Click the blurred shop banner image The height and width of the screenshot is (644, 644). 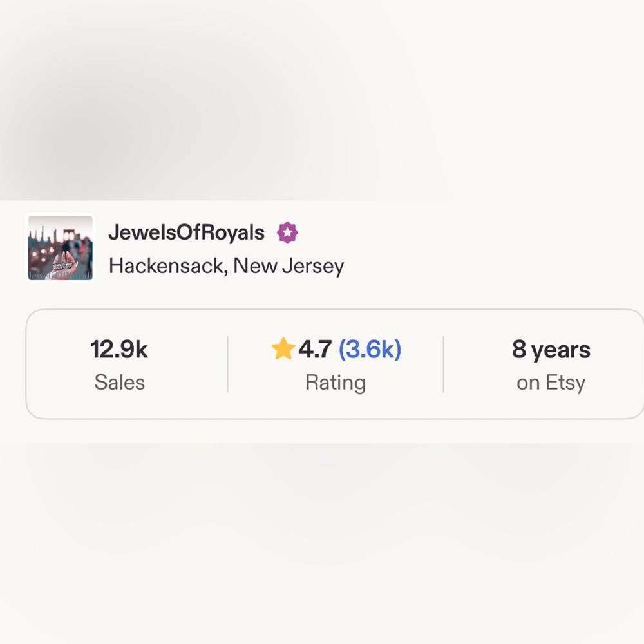pos(322,100)
